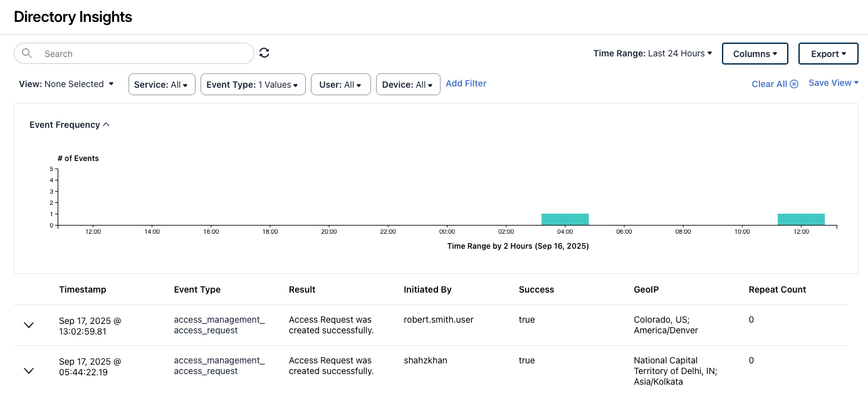Open the Event Type: 1 Values filter

coord(253,84)
